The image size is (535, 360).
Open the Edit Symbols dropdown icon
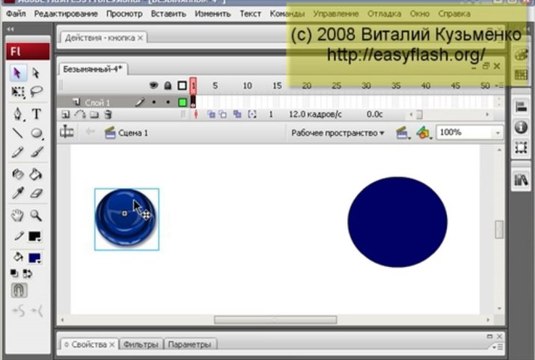point(424,133)
